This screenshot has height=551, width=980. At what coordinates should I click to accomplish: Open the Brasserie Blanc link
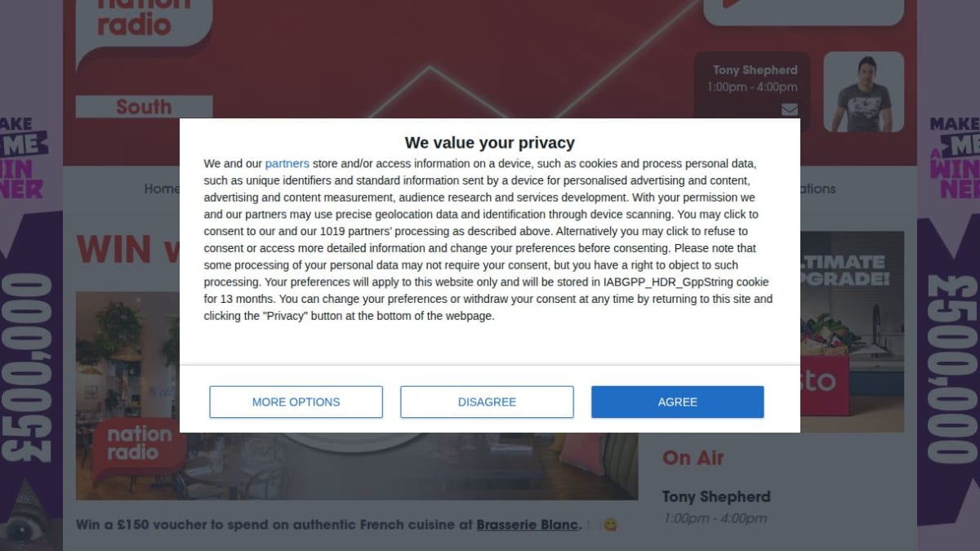528,524
